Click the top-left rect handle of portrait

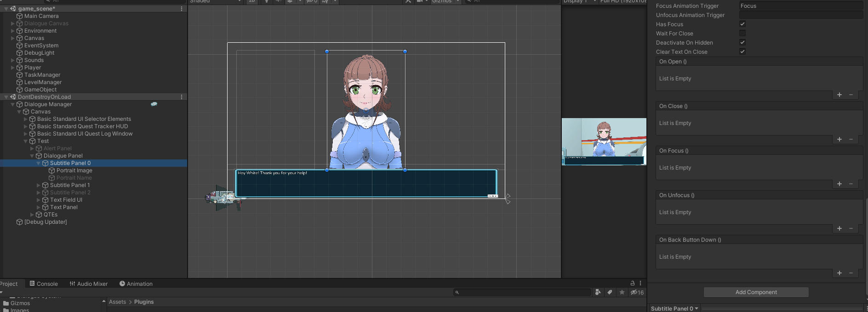[x=327, y=51]
